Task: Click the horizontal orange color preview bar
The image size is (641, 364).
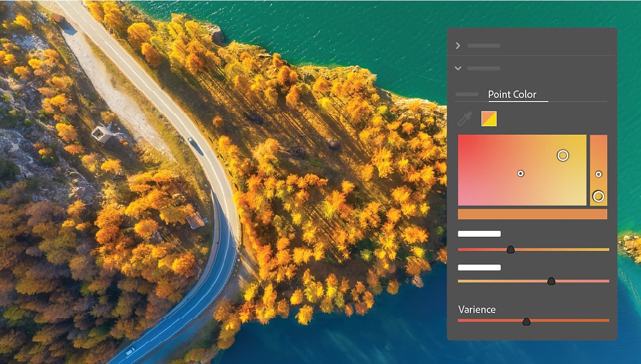Action: pyautogui.click(x=532, y=214)
